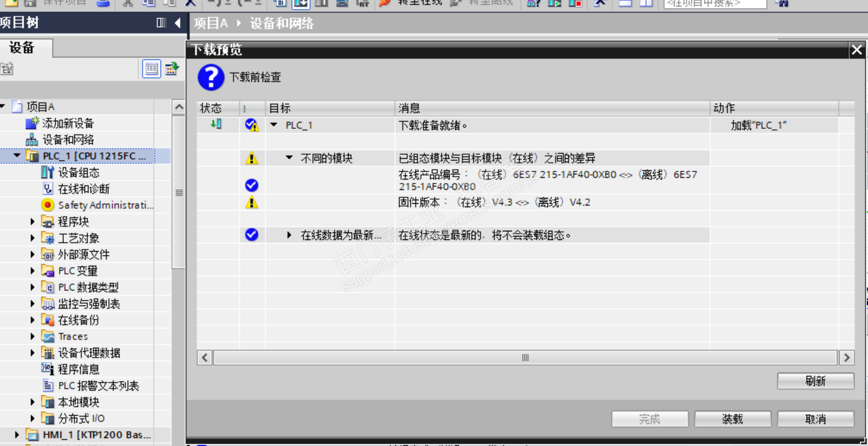Screen dimensions: 868x446
Task: Collapse the PLC_1 CPU node in project tree
Action: [17, 156]
